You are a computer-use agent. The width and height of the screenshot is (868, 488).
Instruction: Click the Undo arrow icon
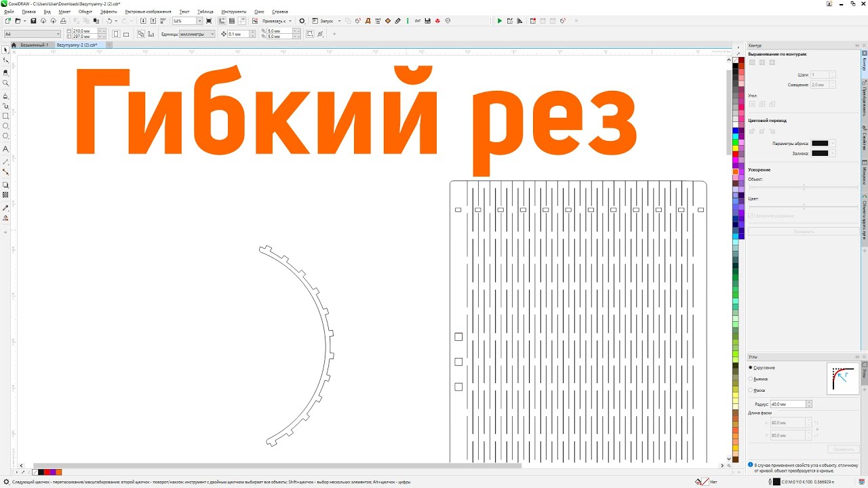pos(108,21)
